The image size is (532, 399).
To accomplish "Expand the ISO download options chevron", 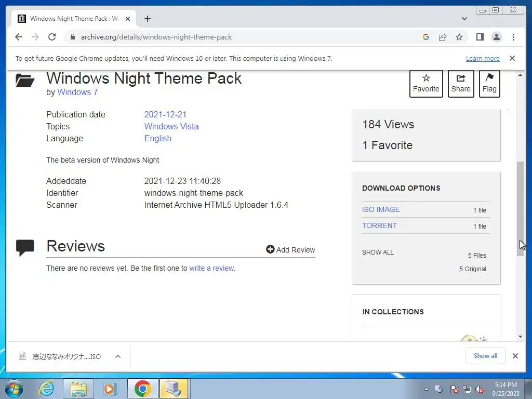I will 118,356.
